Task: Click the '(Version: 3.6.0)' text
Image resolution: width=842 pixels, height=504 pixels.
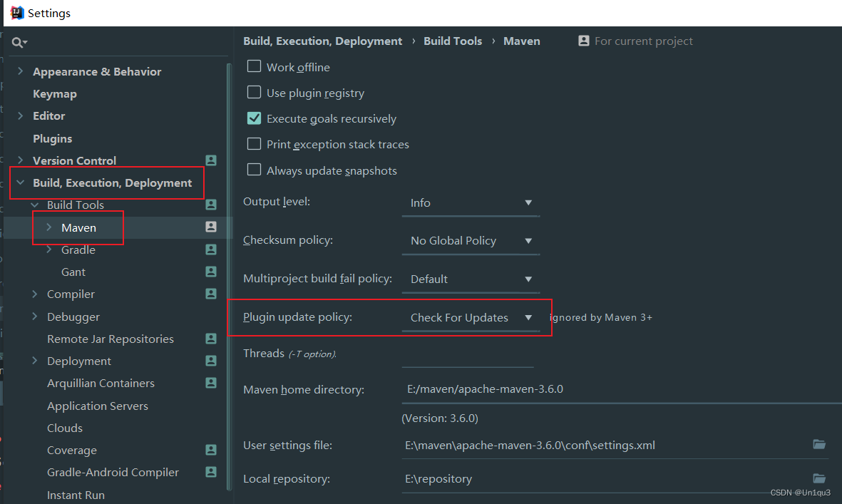Action: [440, 418]
